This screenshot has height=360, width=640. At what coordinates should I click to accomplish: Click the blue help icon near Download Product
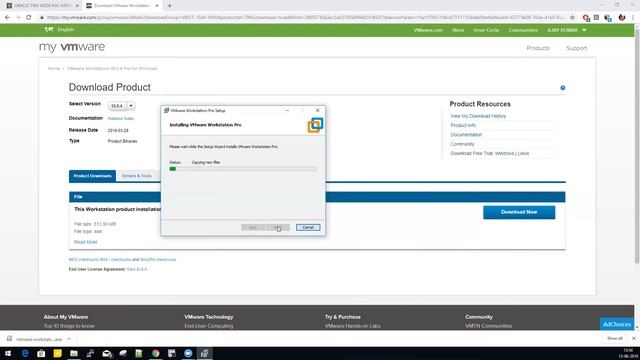point(562,88)
